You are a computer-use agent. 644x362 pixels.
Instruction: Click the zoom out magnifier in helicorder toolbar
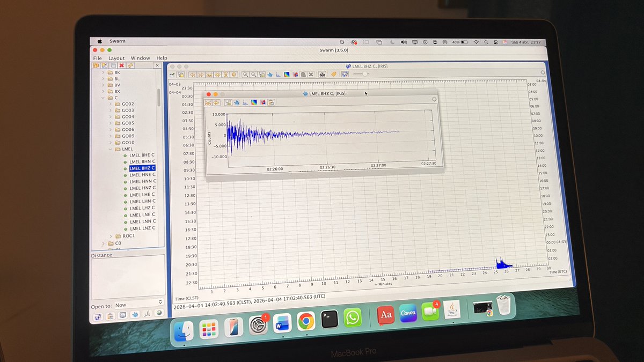(254, 75)
